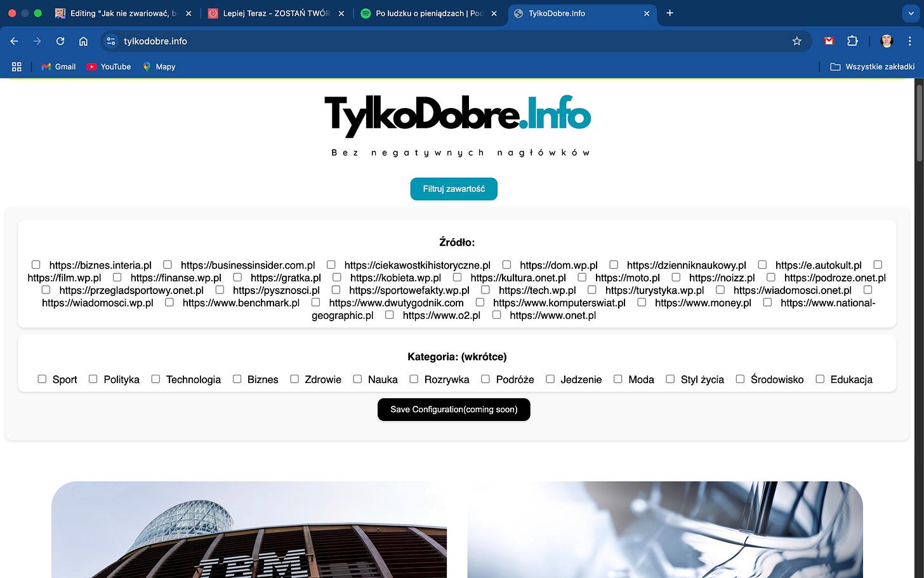Close the Lepiej Teraz tab
The width and height of the screenshot is (924, 578).
[x=341, y=13]
